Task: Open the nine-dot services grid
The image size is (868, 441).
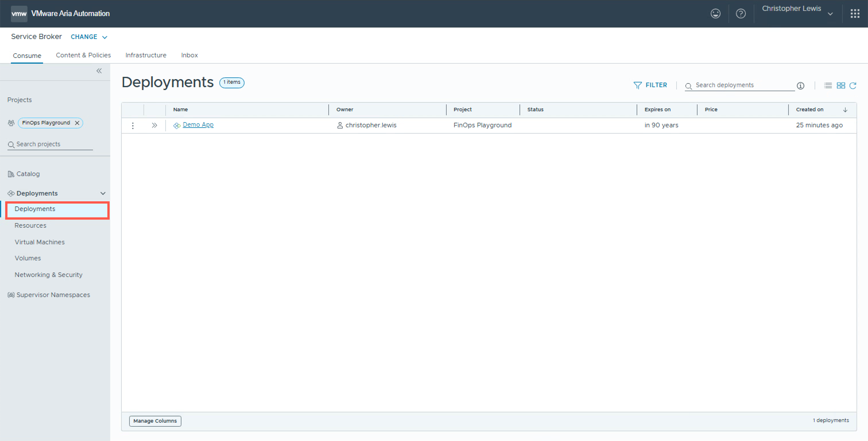Action: [855, 13]
